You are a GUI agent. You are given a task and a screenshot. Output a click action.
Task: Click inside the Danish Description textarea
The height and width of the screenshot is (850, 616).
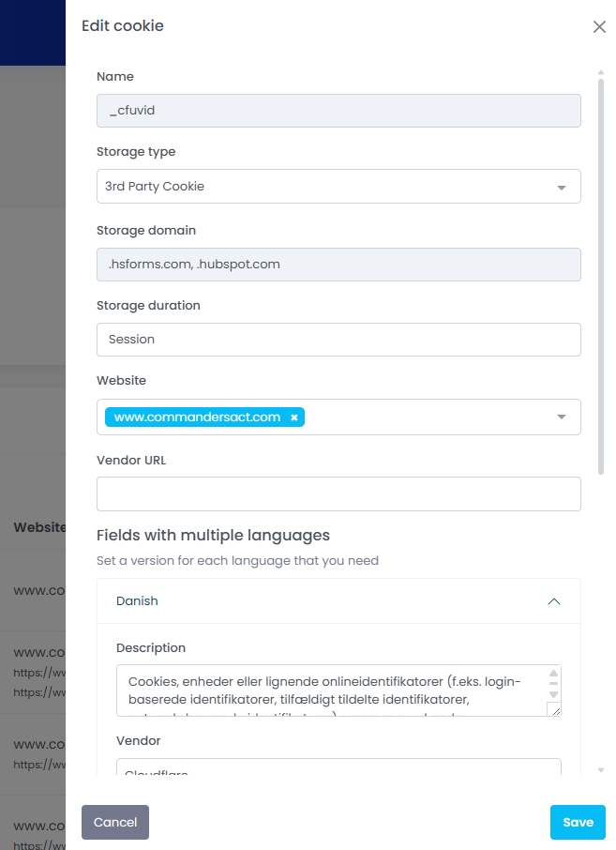[328, 691]
